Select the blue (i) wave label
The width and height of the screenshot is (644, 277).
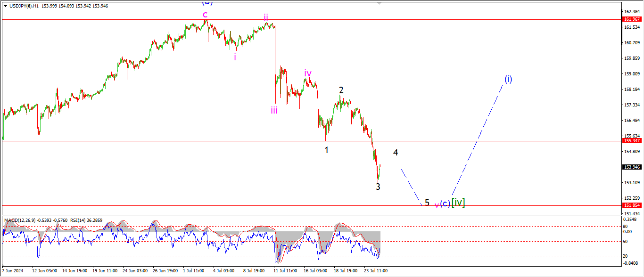(x=508, y=79)
